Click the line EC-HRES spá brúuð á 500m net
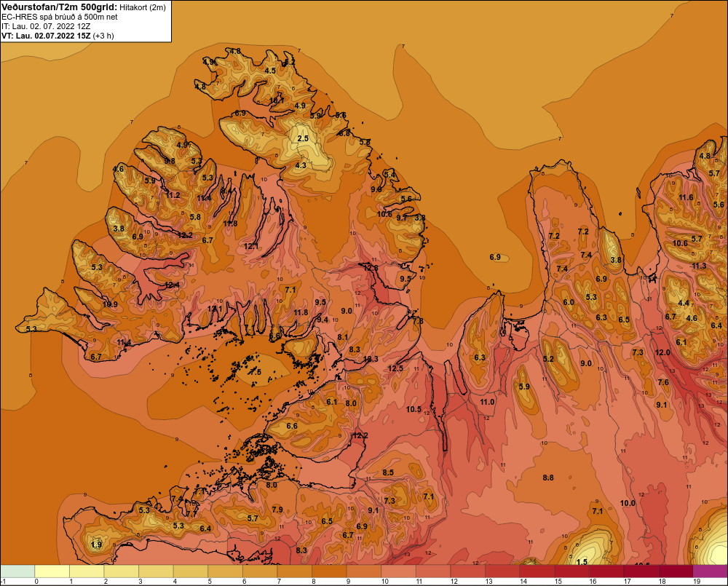The image size is (728, 586). tap(60, 17)
